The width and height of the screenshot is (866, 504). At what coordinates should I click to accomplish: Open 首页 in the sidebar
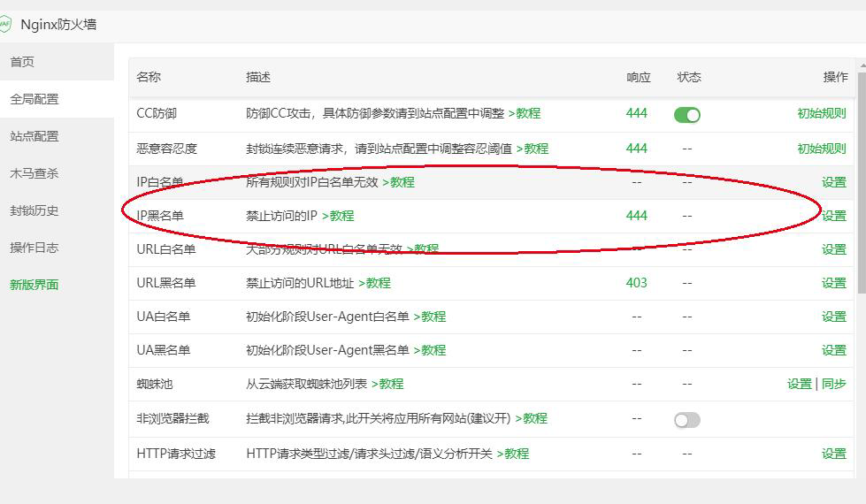(22, 62)
